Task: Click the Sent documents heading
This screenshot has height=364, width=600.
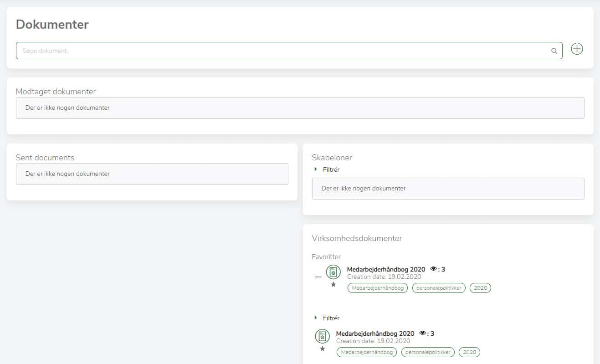Action: tap(45, 158)
